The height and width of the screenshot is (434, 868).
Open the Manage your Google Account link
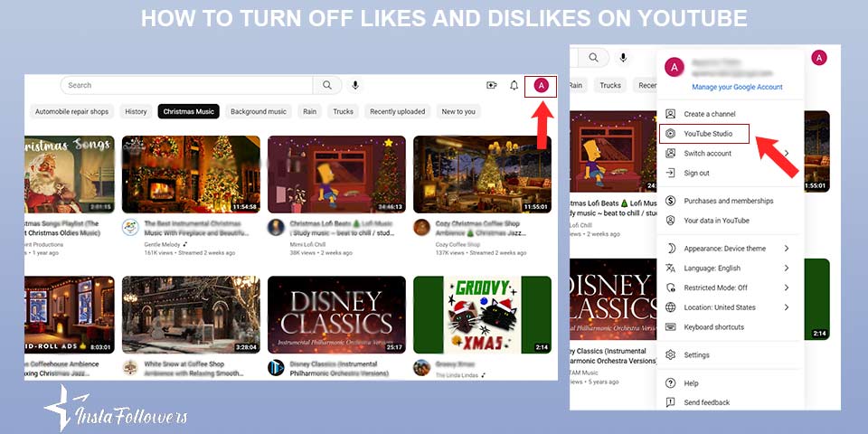pos(738,87)
